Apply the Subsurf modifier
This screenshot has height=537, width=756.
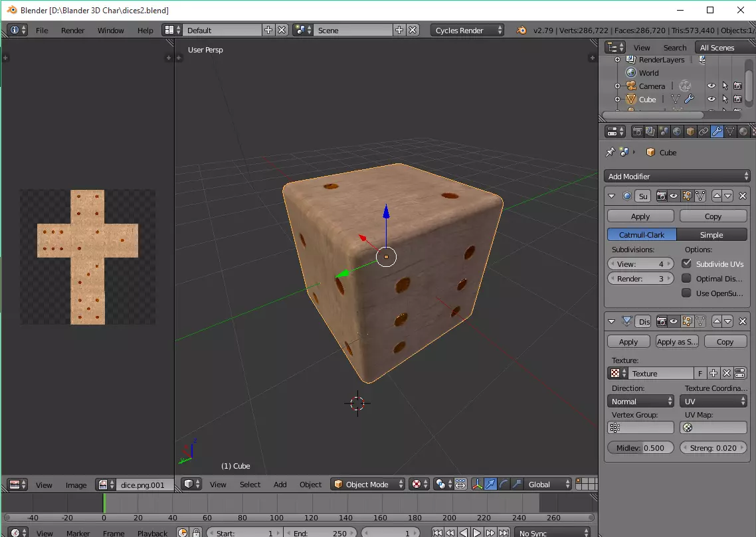[x=640, y=216]
